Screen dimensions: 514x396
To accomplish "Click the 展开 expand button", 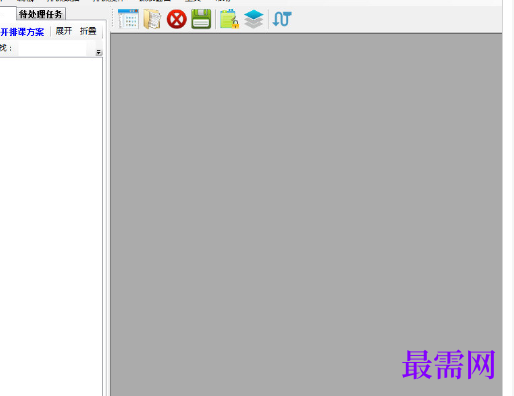I will coord(64,31).
